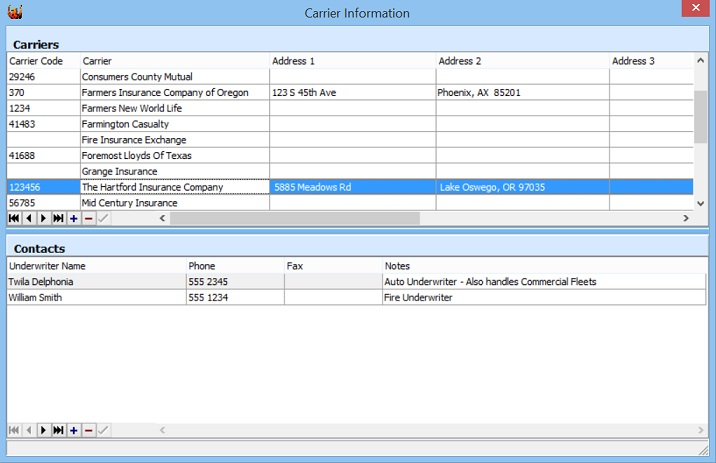Go to first record in Carriers navigator
Screen dimensions: 716x463
pyautogui.click(x=14, y=218)
